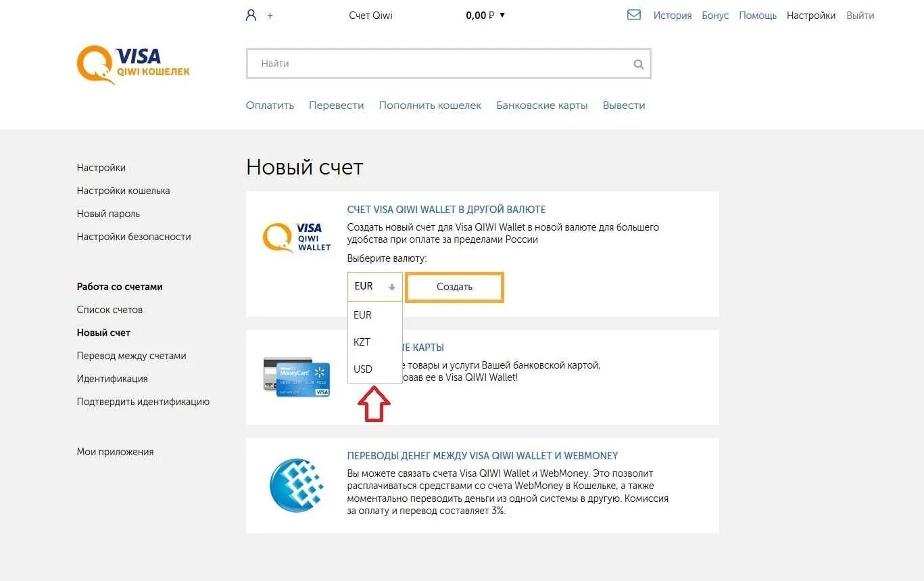924x581 pixels.
Task: Expand the balance 0,00 ₽ dropdown arrow
Action: [502, 15]
